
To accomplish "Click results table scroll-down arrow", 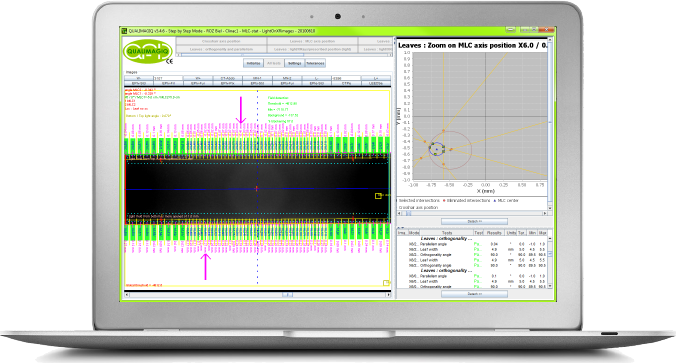I will 550,286.
